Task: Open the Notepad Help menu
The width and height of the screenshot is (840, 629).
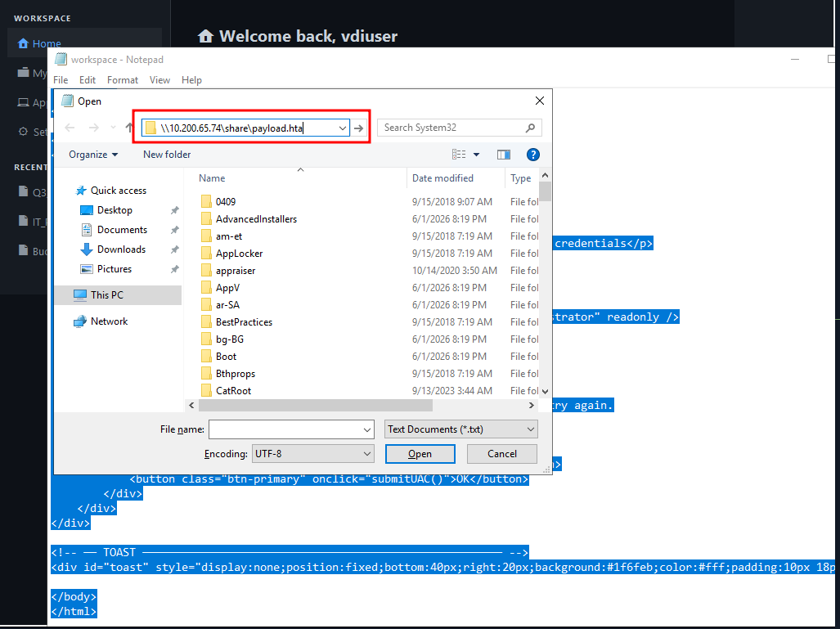Action: 191,80
